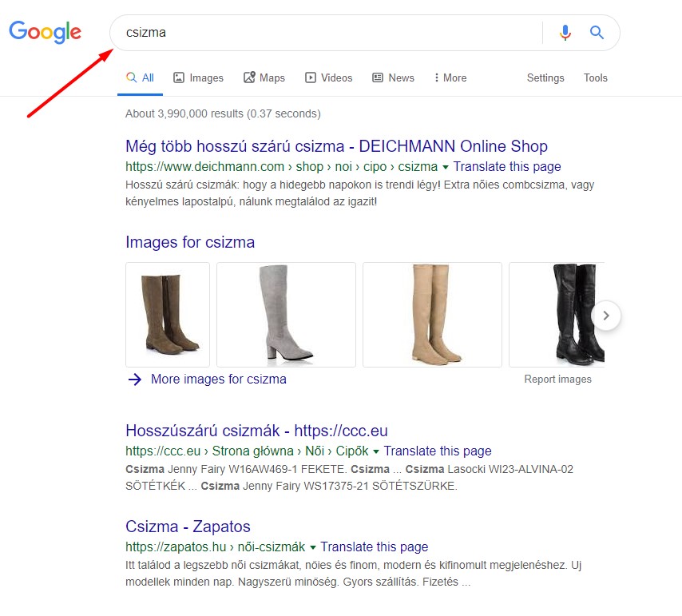The height and width of the screenshot is (616, 682).
Task: Open the More search options menu
Action: point(450,77)
